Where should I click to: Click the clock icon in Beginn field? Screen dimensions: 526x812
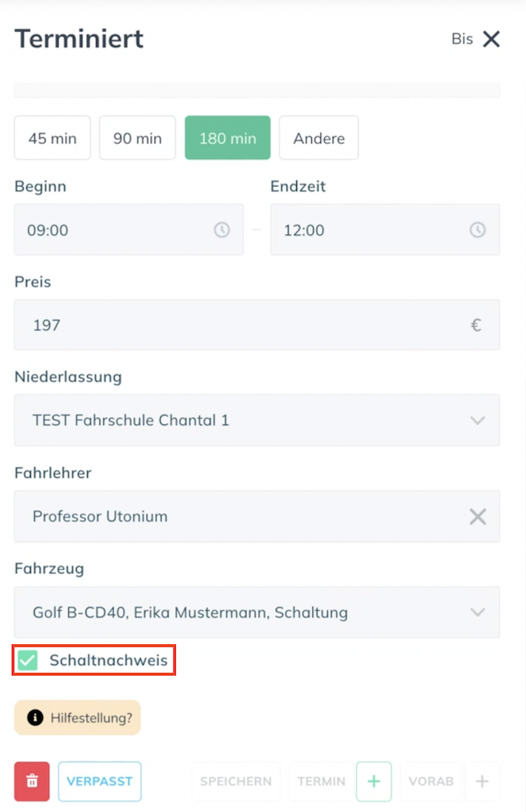coord(222,230)
